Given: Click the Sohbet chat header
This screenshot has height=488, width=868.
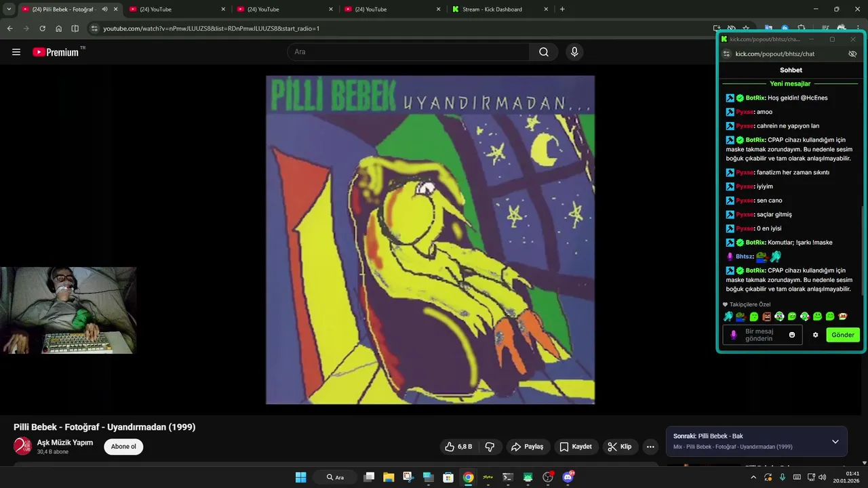Looking at the screenshot, I should click(x=791, y=70).
